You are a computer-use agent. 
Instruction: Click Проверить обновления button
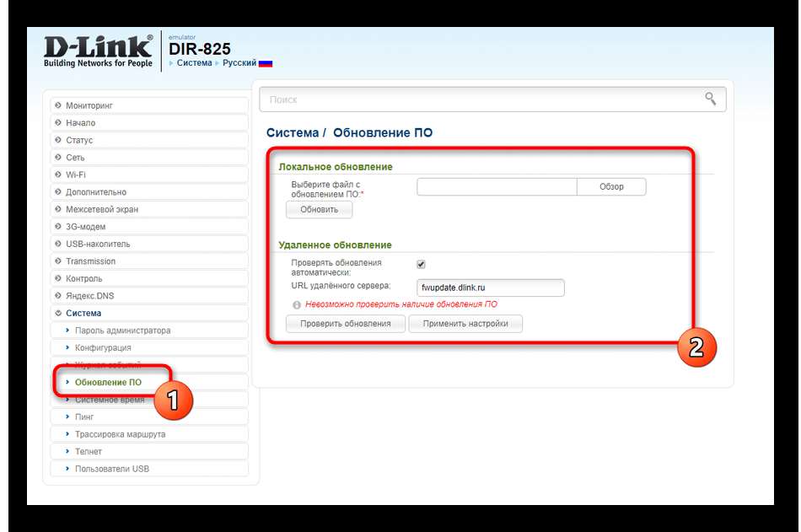[x=346, y=324]
